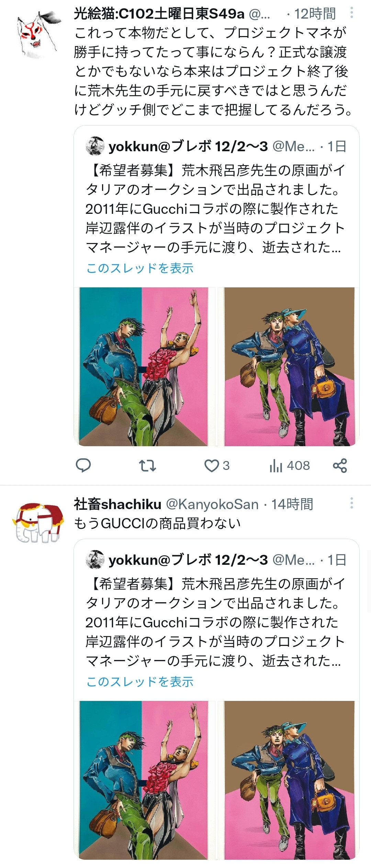The height and width of the screenshot is (868, 371).
Task: Open reply on 光絵猫's tweet
Action: 83,465
